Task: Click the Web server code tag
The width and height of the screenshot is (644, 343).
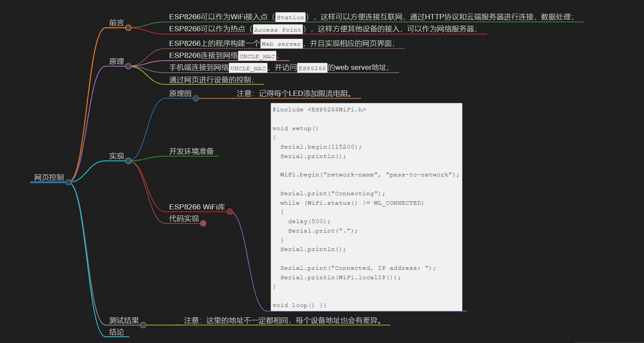Action: (281, 44)
